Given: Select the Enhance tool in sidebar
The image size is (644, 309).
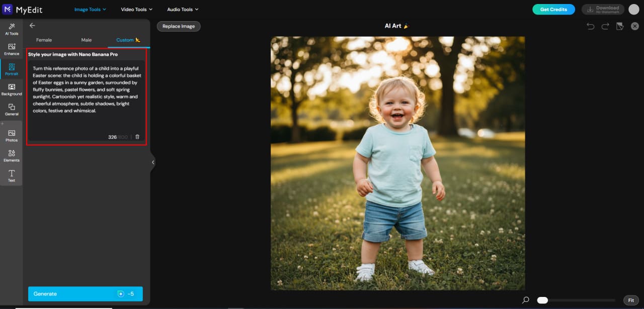Looking at the screenshot, I should (11, 49).
